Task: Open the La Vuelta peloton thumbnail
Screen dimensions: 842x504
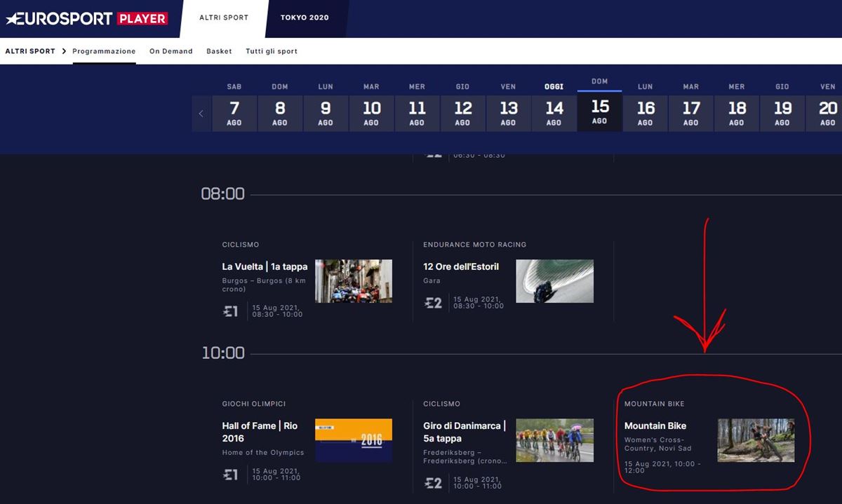Action: 354,281
